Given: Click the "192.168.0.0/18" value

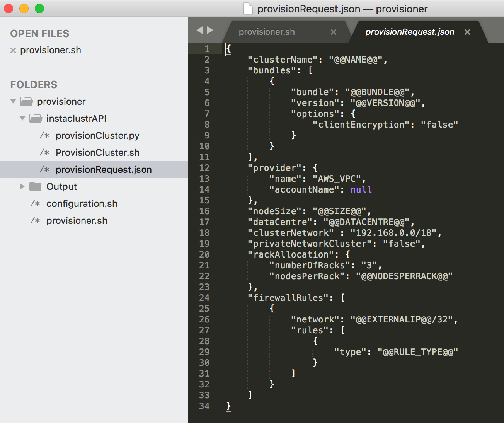Looking at the screenshot, I should click(x=393, y=233).
